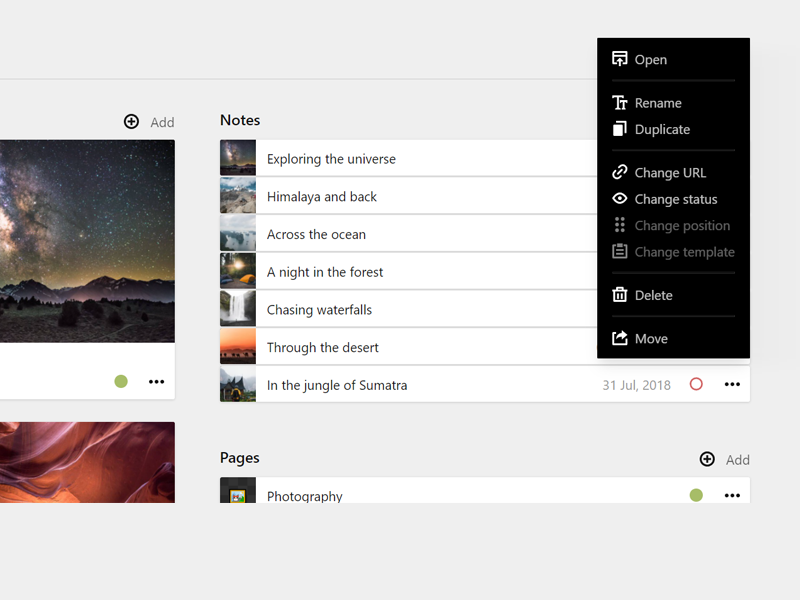Click the Move arrow icon
This screenshot has width=800, height=600.
pos(620,338)
